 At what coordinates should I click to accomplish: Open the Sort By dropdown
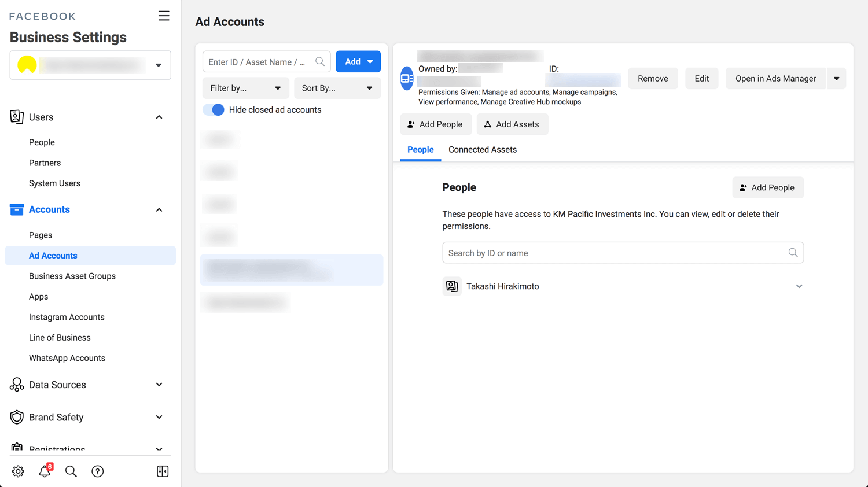[x=337, y=88]
